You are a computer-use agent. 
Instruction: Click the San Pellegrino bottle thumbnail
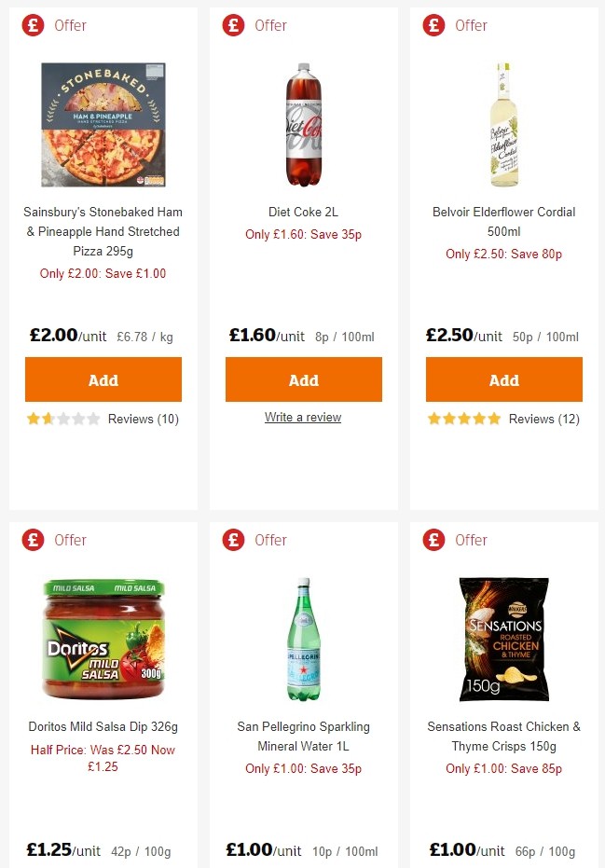(x=302, y=639)
